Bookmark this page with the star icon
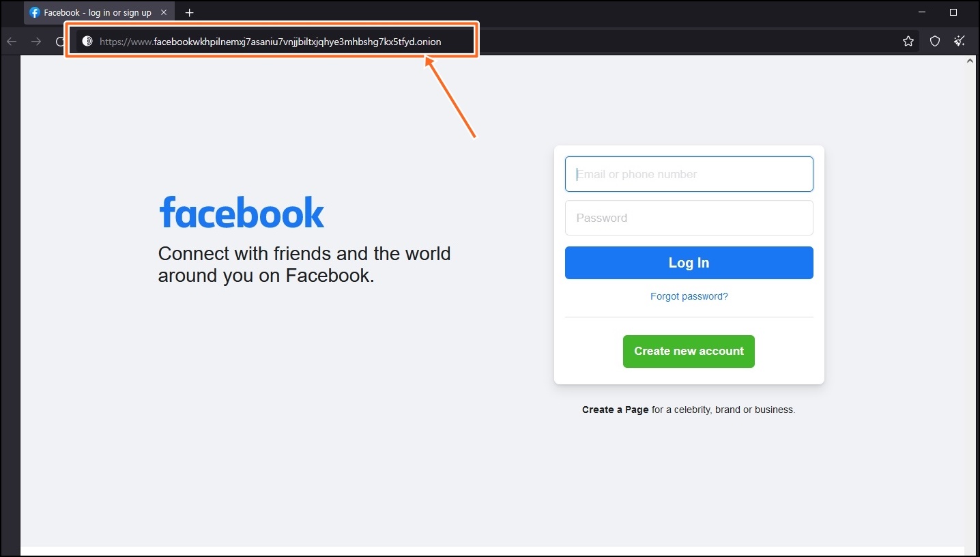The width and height of the screenshot is (980, 557). click(908, 42)
